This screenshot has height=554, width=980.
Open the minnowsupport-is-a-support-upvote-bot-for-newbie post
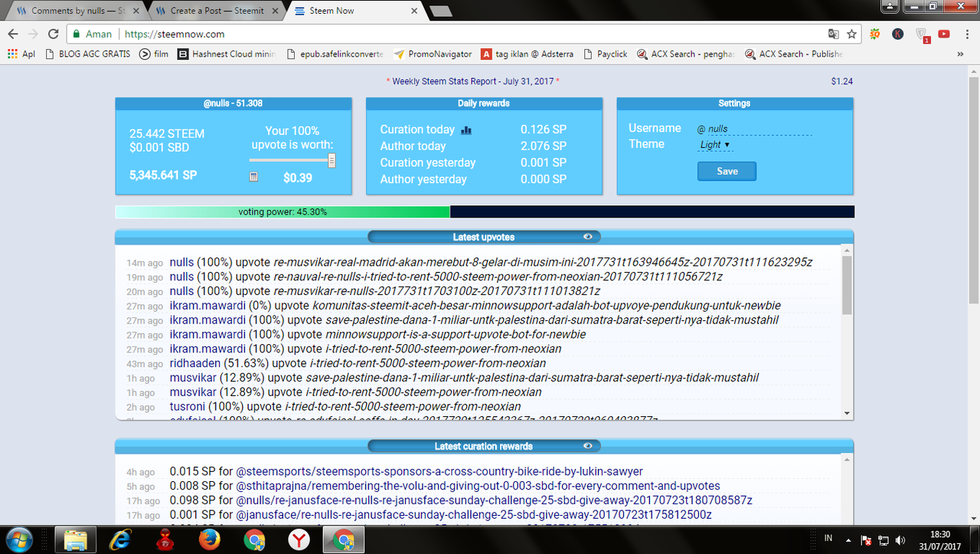point(456,334)
